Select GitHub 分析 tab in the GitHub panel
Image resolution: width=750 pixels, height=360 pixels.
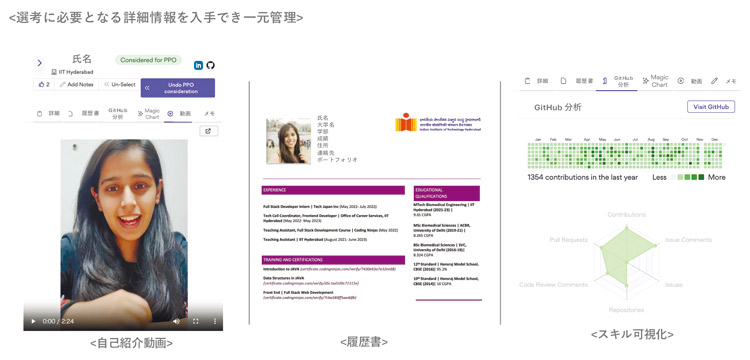click(x=616, y=81)
